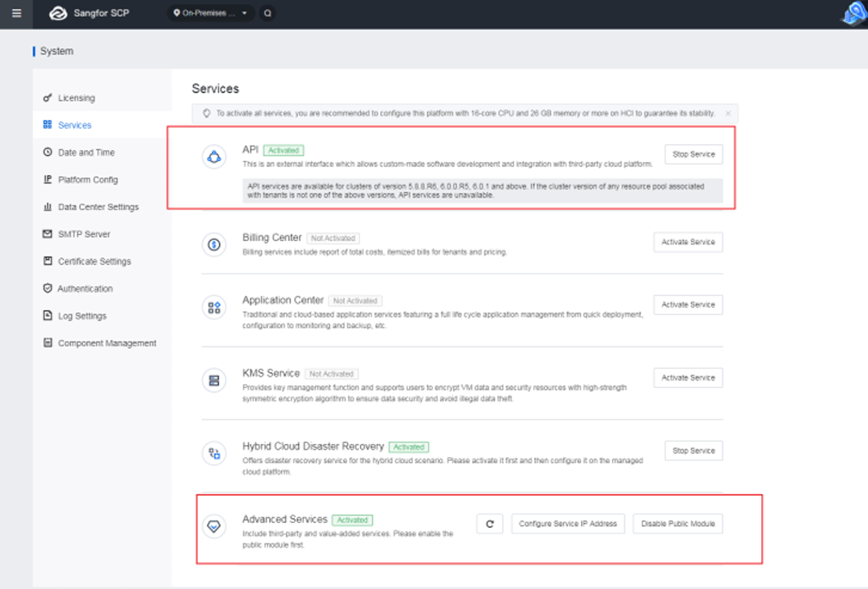Click the Licensing key icon in sidebar
This screenshot has height=589, width=868.
tap(47, 97)
